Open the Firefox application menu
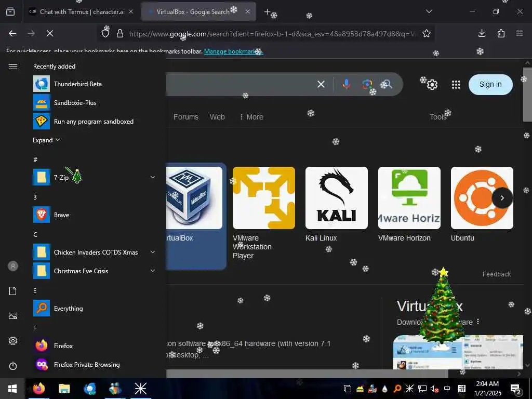The height and width of the screenshot is (399, 532). pyautogui.click(x=520, y=33)
